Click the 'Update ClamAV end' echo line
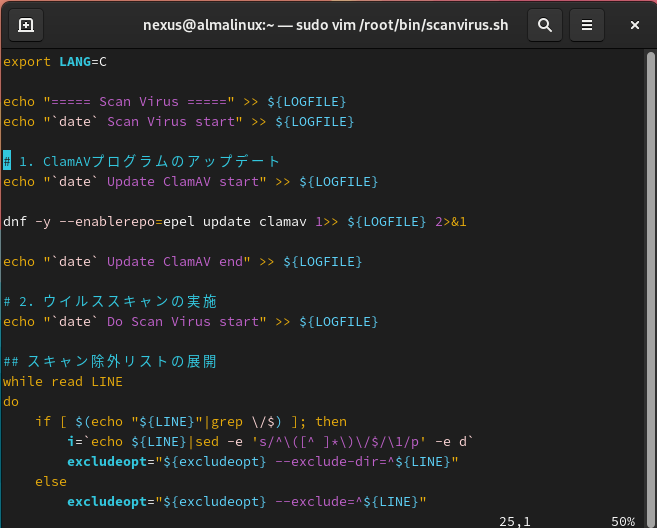Screen dimensions: 657x528 182,262
